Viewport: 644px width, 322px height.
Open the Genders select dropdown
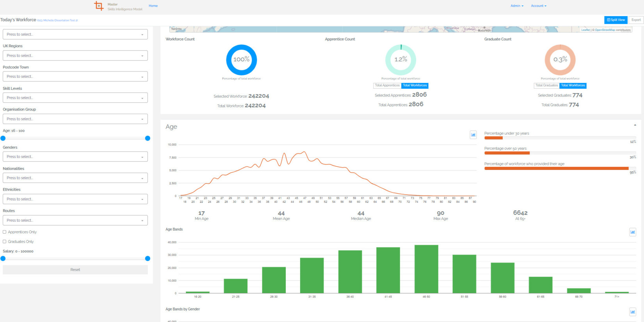[75, 157]
